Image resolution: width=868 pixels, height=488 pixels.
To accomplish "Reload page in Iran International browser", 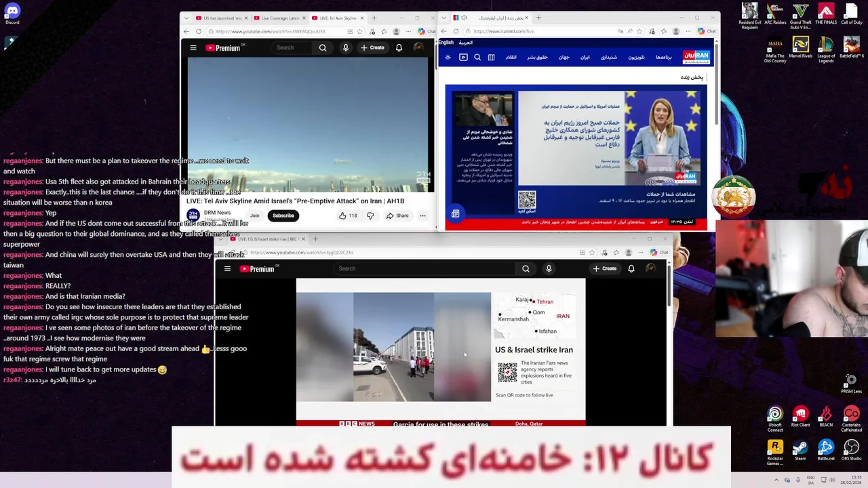I will pyautogui.click(x=456, y=31).
